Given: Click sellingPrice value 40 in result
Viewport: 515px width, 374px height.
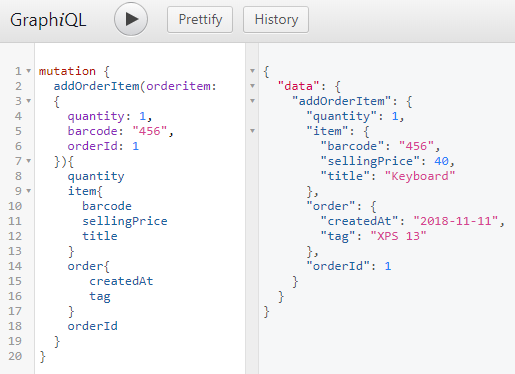Looking at the screenshot, I should pyautogui.click(x=441, y=161).
